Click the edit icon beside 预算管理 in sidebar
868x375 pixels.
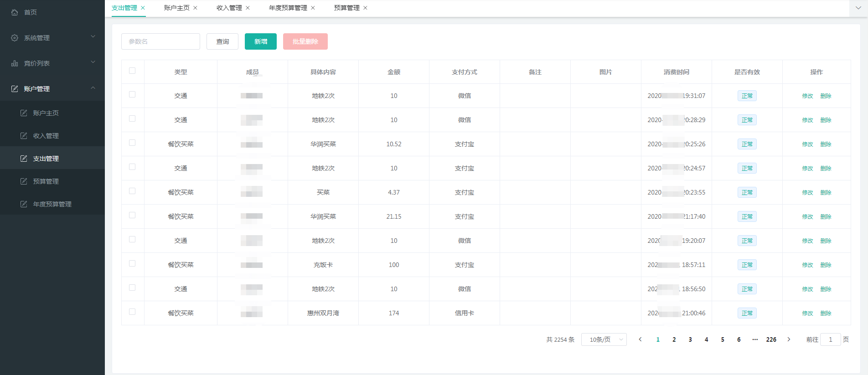24,181
